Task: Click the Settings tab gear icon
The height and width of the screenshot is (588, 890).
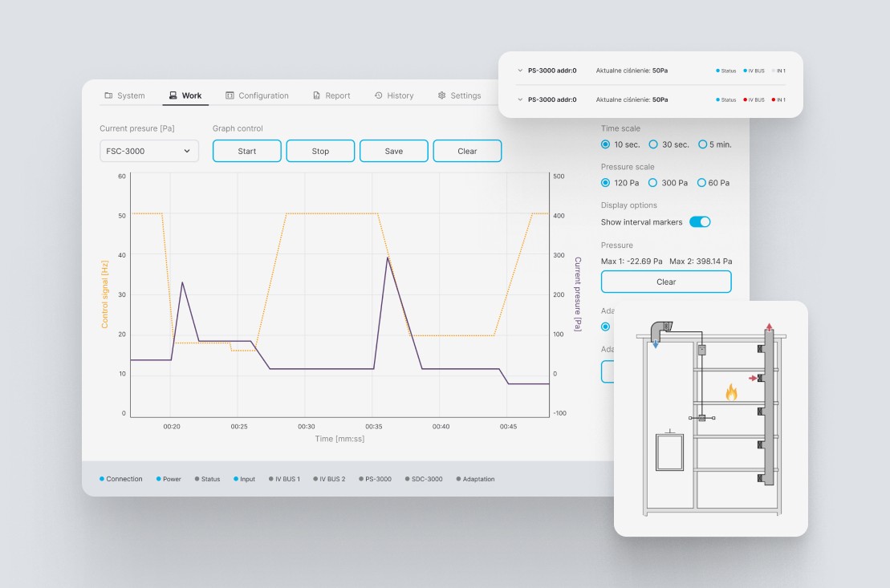Action: (x=441, y=95)
